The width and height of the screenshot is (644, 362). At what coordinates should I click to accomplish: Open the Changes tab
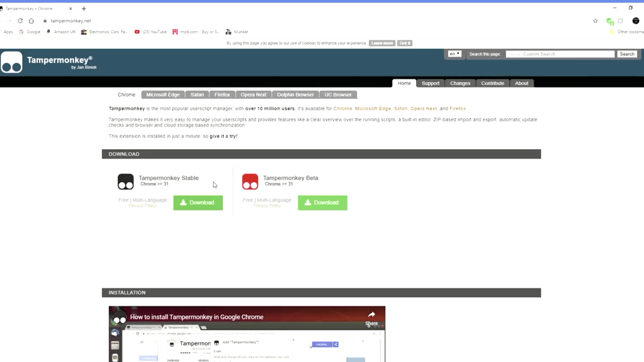pyautogui.click(x=460, y=83)
